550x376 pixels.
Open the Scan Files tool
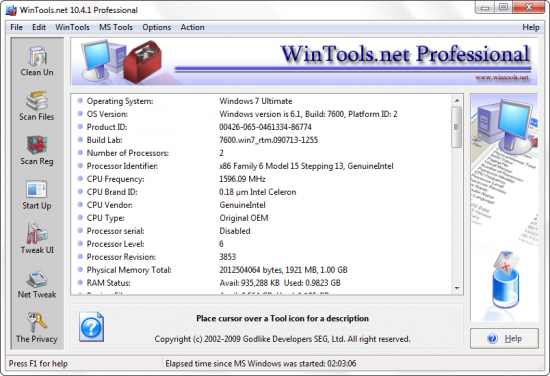(37, 106)
